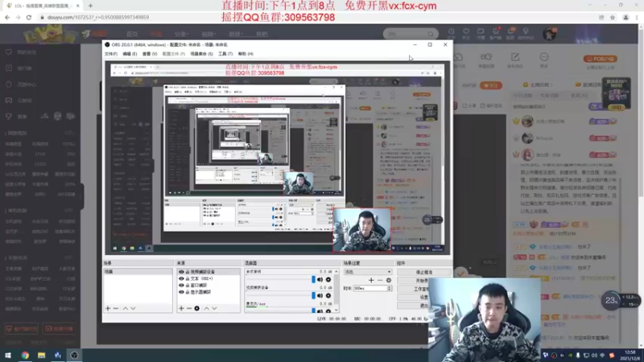This screenshot has width=644, height=362.
Task: Expand Douyu games dropdown in navigation
Action: (x=235, y=34)
